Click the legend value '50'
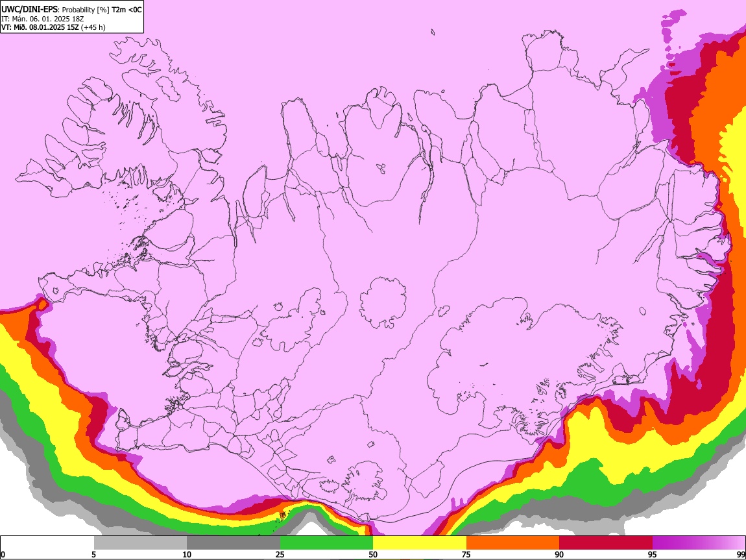Viewport: 746px width, 560px height. click(373, 555)
